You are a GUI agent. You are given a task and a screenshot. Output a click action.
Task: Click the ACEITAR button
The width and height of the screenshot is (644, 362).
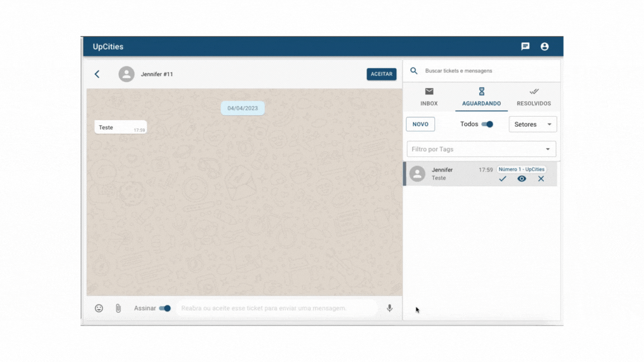[382, 74]
